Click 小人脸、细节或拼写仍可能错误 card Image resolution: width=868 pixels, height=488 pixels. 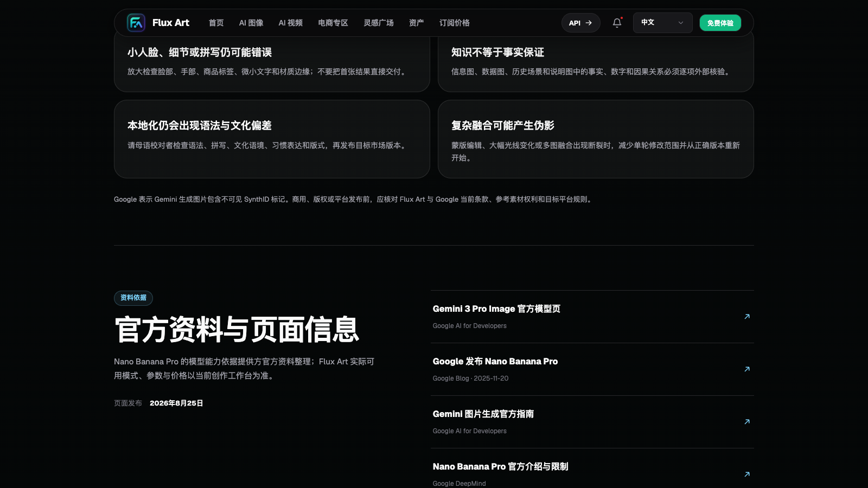272,61
